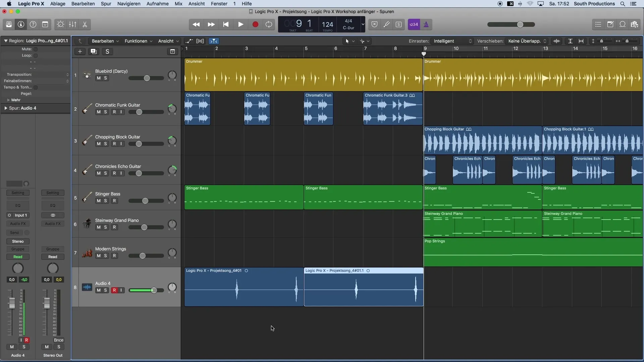Expand the Spur: Audio 4 section
The width and height of the screenshot is (644, 362).
pos(6,108)
